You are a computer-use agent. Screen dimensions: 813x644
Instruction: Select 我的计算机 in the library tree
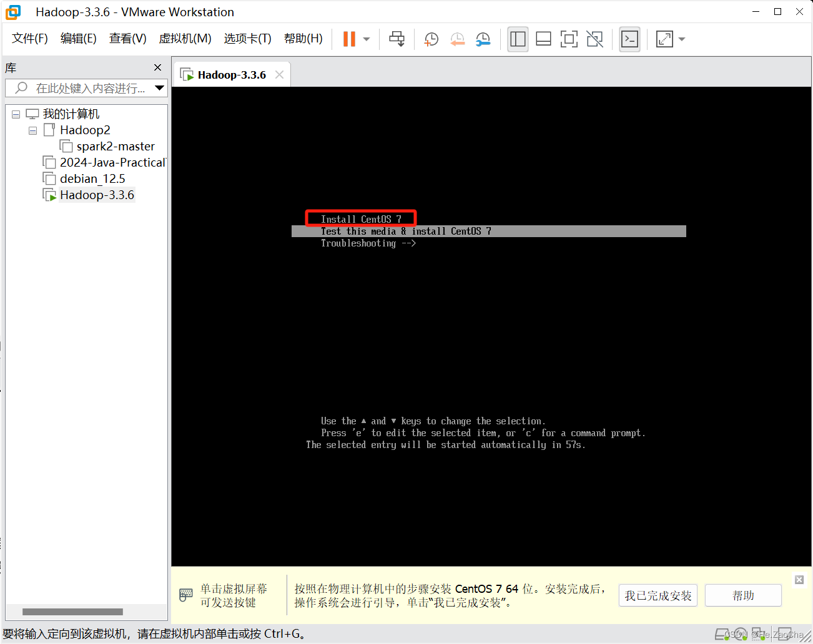(71, 114)
